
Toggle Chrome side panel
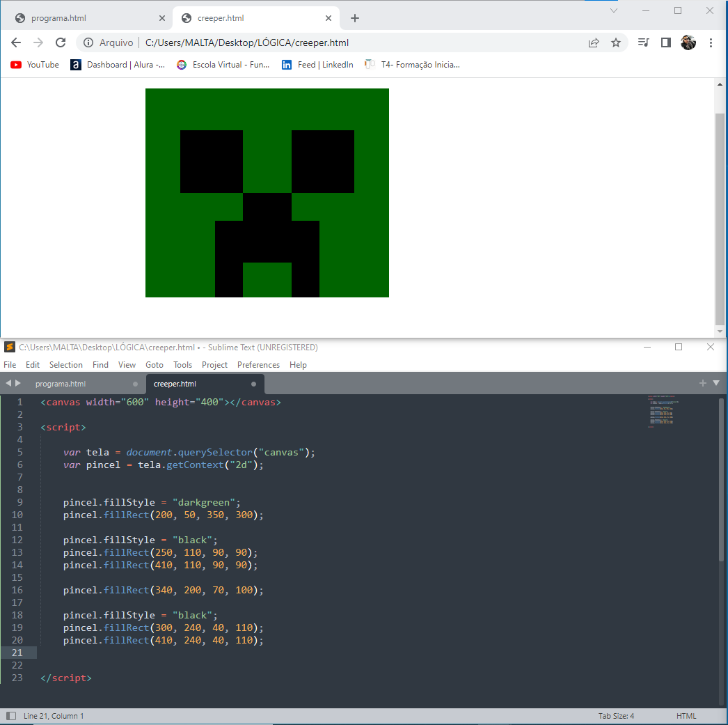(x=666, y=42)
